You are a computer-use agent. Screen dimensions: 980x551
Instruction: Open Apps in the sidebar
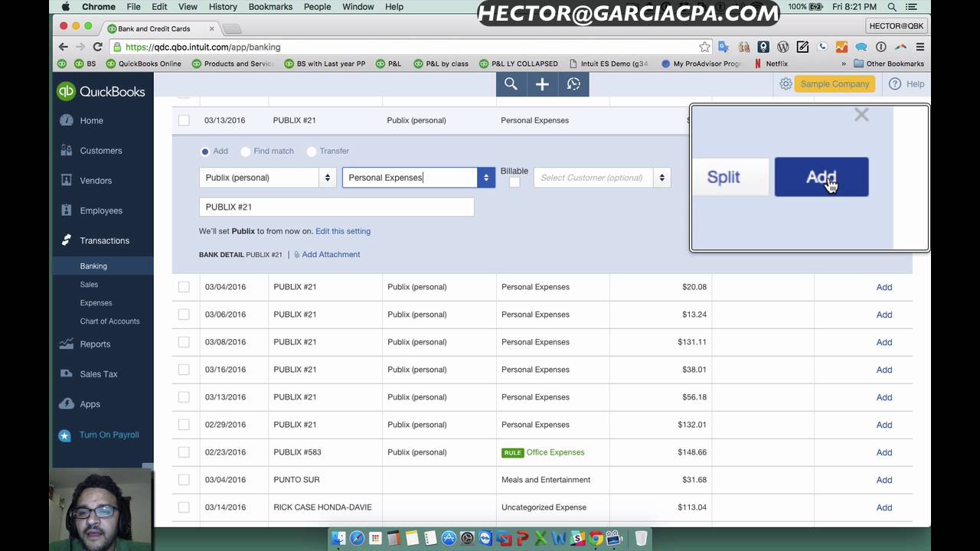tap(90, 404)
